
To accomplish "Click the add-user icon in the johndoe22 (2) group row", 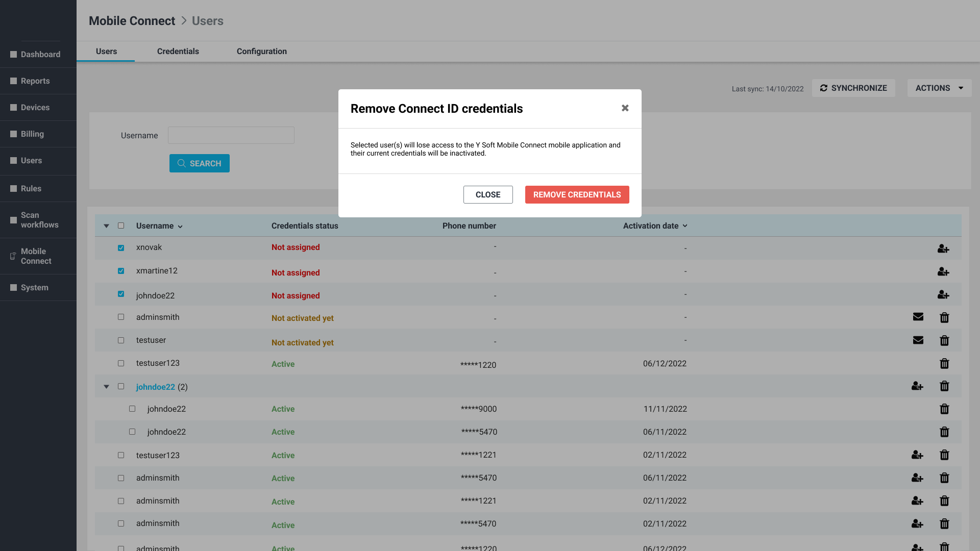I will 917,386.
